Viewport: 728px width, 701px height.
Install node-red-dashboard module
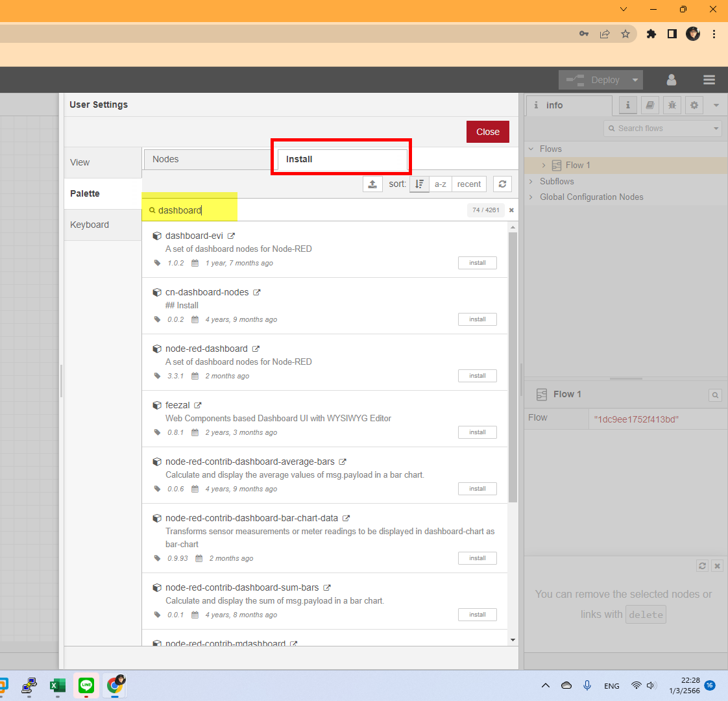tap(478, 376)
